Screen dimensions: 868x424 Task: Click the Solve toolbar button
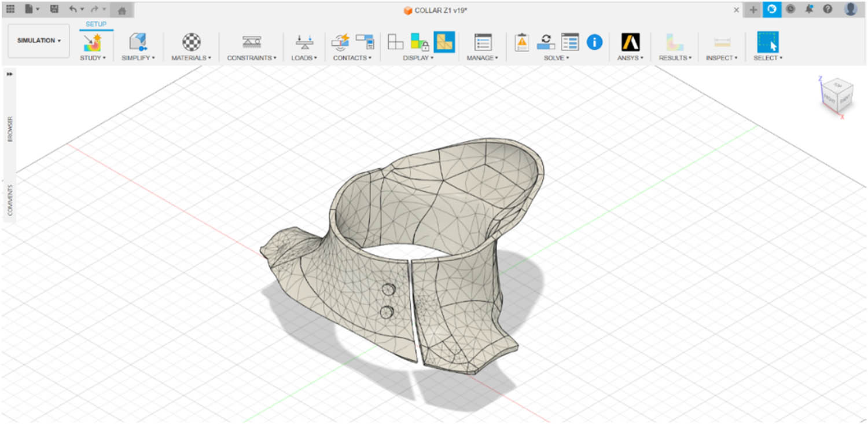point(546,42)
